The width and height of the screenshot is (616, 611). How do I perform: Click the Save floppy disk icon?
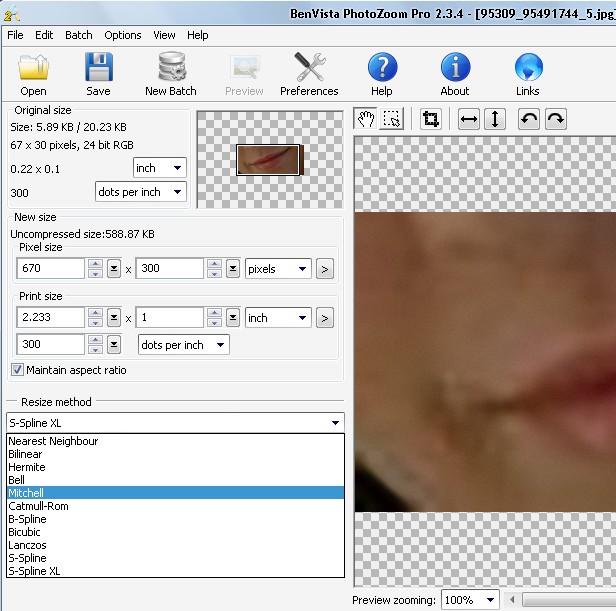tap(98, 75)
